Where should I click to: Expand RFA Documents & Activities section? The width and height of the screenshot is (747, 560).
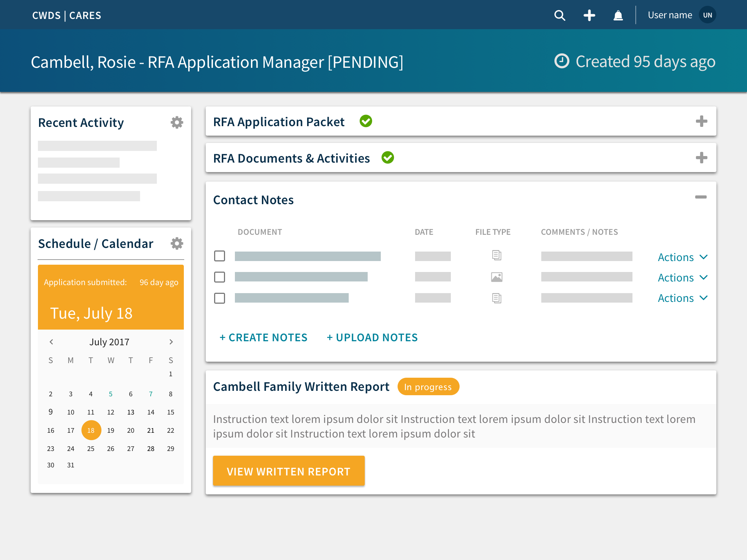click(701, 158)
